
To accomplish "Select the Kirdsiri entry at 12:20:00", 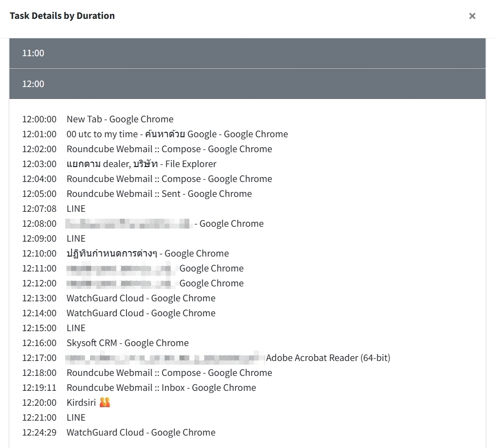I will click(66, 403).
